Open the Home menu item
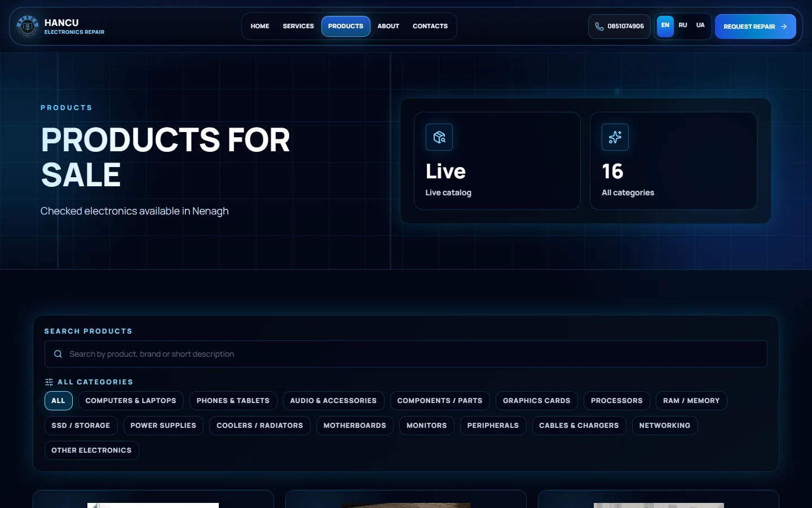The width and height of the screenshot is (812, 508). [x=260, y=26]
